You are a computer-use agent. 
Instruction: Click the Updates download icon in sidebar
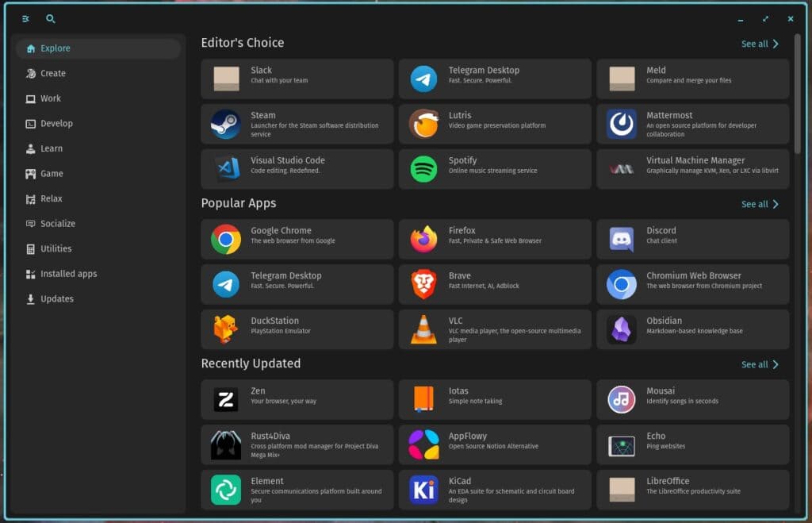31,299
